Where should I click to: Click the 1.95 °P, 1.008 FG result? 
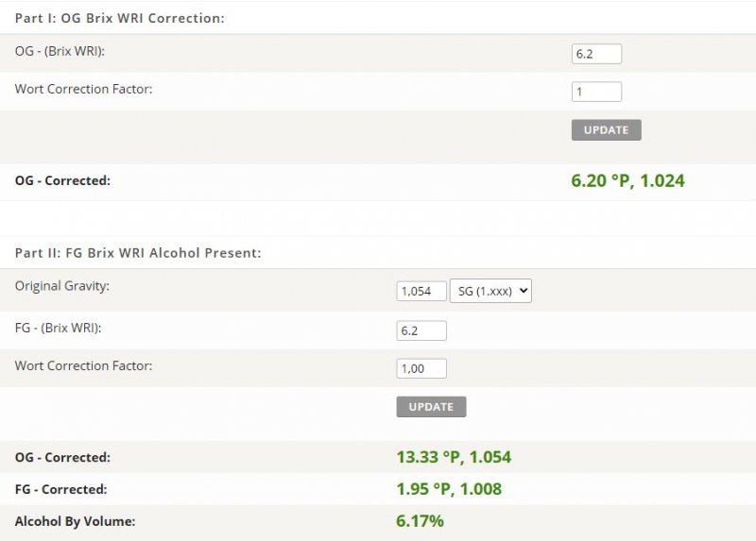pos(449,489)
